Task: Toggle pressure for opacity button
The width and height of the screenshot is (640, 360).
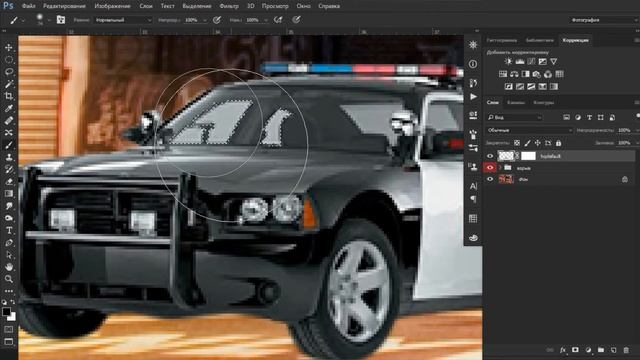Action: 217,20
